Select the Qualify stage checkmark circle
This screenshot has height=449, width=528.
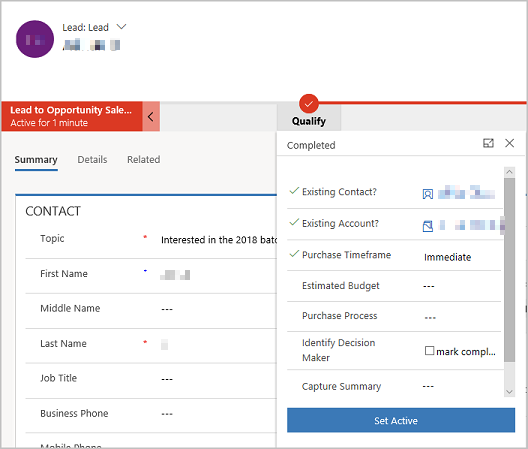(308, 104)
